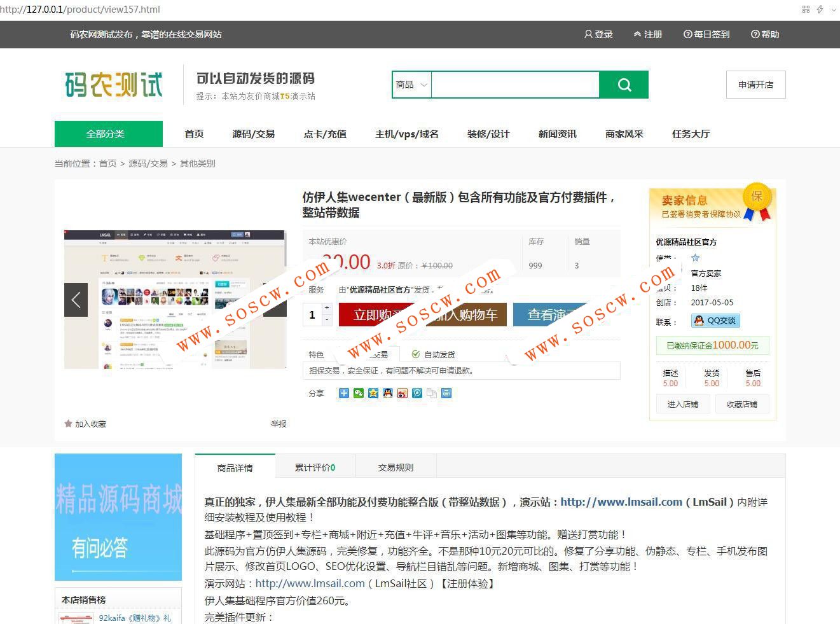Open the 装修/设计 nav item
Viewport: 840px width, 624px height.
(488, 134)
